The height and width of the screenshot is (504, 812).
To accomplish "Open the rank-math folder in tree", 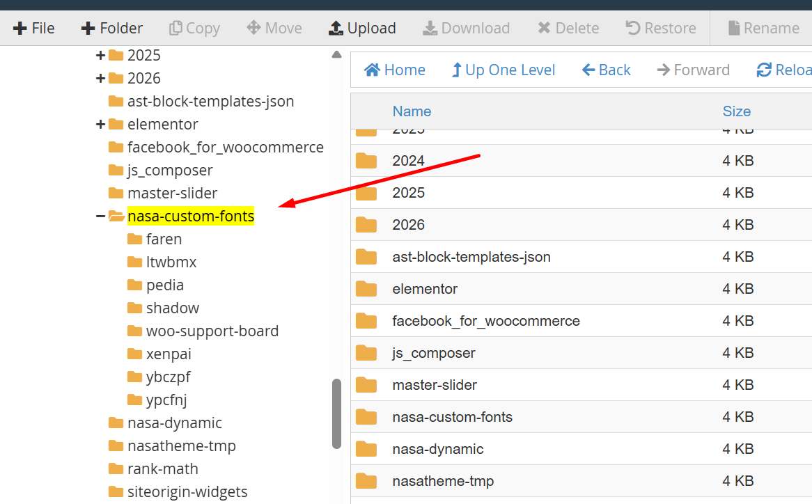I will pyautogui.click(x=162, y=469).
